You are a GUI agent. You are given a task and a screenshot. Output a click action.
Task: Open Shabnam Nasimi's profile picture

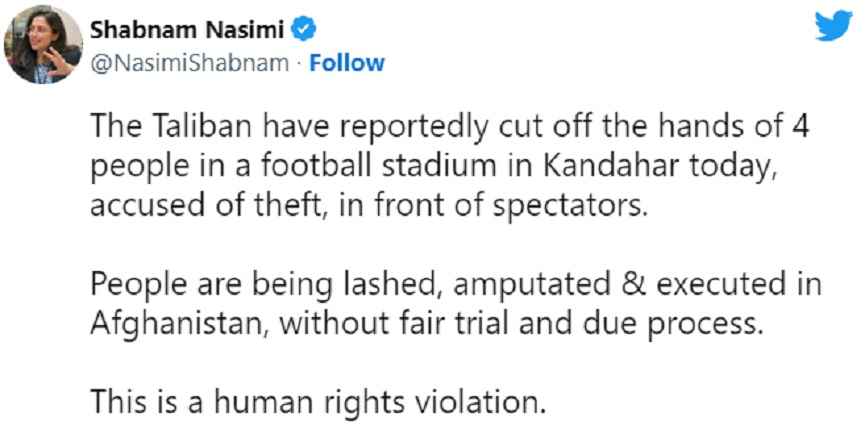44,46
